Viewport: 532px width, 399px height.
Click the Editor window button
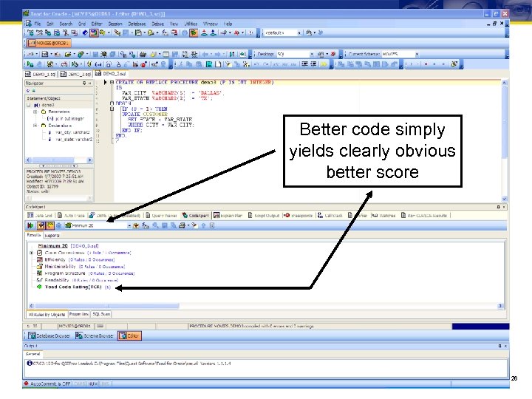[129, 335]
